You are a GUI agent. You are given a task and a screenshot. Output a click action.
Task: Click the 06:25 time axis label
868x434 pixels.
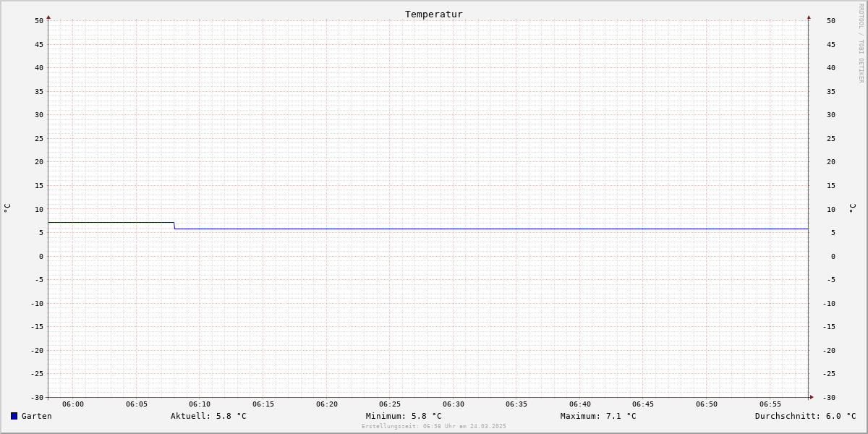click(390, 404)
